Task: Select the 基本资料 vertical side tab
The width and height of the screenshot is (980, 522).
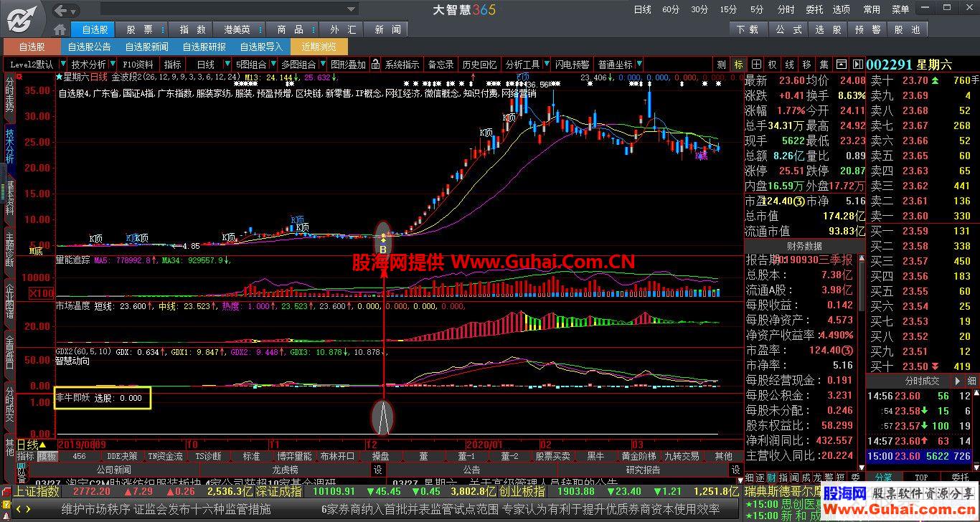Action: pyautogui.click(x=9, y=197)
